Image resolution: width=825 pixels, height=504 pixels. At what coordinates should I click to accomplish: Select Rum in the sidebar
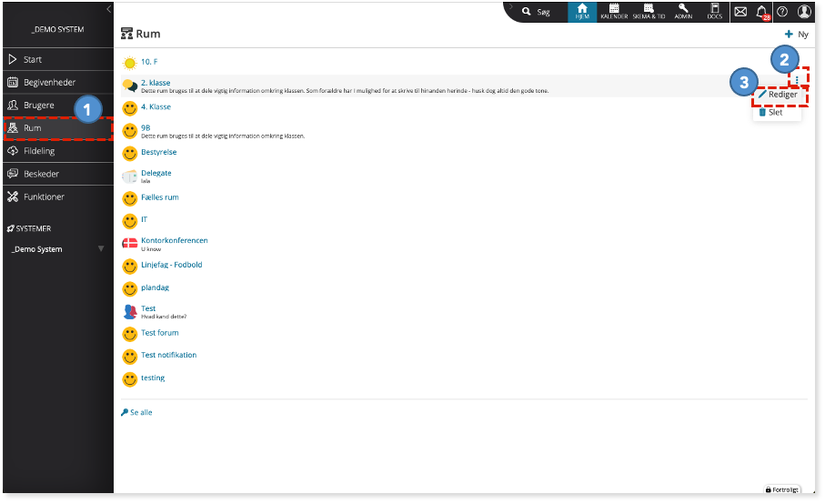point(58,128)
